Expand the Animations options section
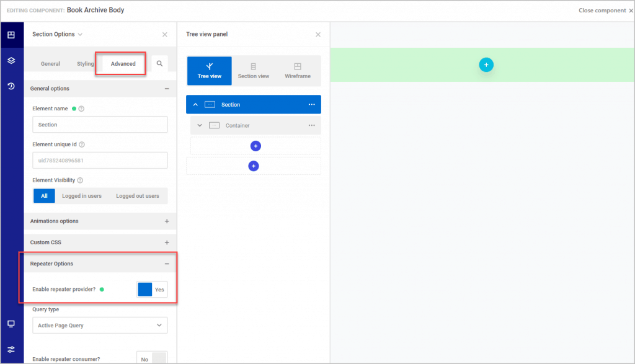 (x=168, y=221)
